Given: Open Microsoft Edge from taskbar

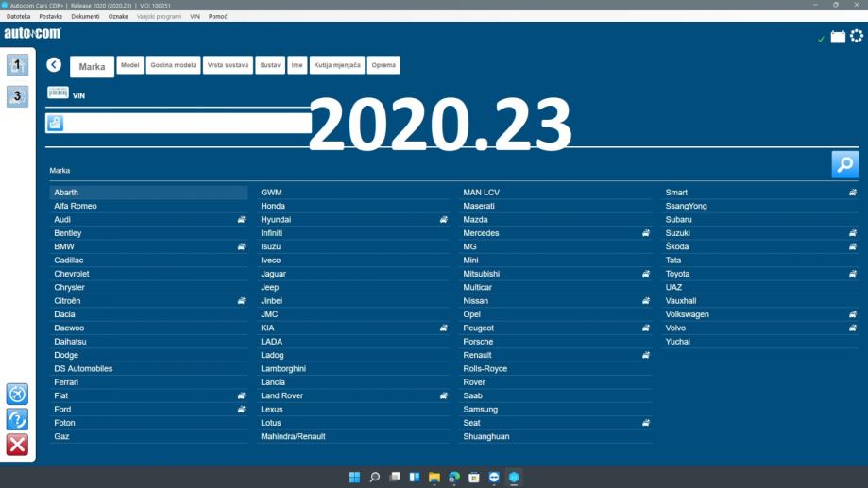Looking at the screenshot, I should pos(454,477).
